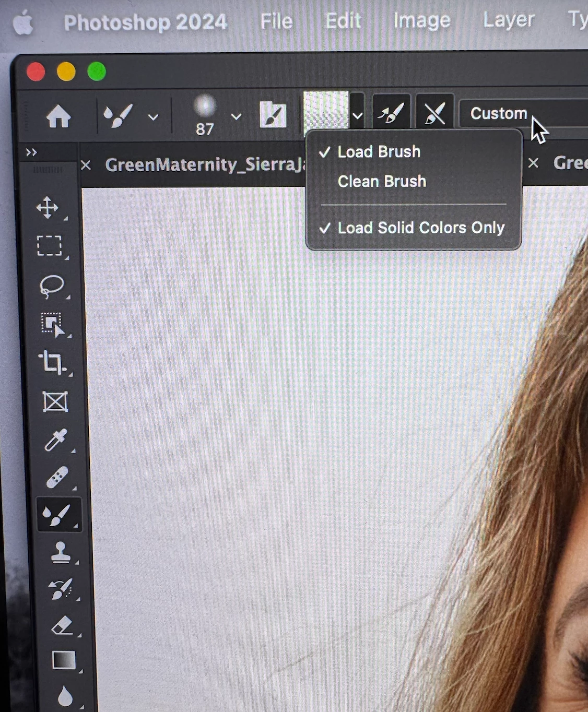588x712 pixels.
Task: Select the Eraser tool
Action: 63,625
